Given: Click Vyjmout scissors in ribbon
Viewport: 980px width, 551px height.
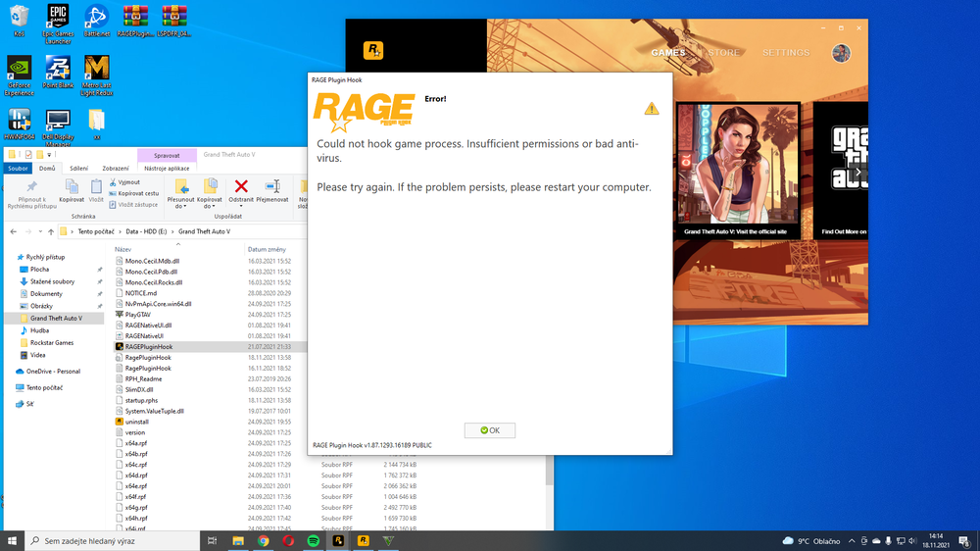Looking at the screenshot, I should tap(124, 182).
